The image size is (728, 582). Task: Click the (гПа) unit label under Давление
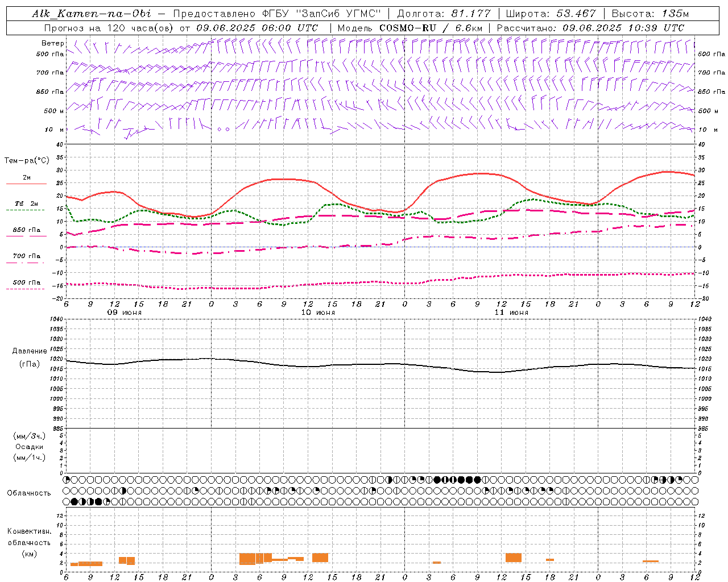coord(30,364)
